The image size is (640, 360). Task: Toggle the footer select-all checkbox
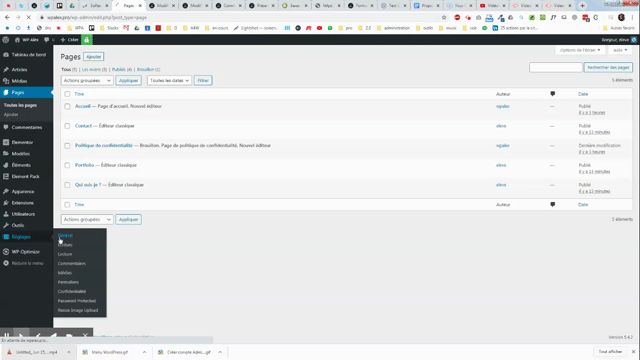coord(67,204)
